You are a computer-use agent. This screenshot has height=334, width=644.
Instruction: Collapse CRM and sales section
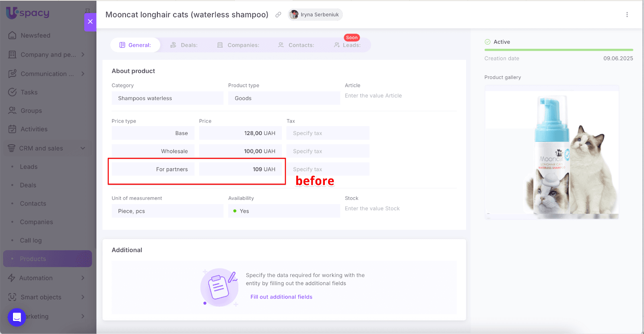(83, 148)
